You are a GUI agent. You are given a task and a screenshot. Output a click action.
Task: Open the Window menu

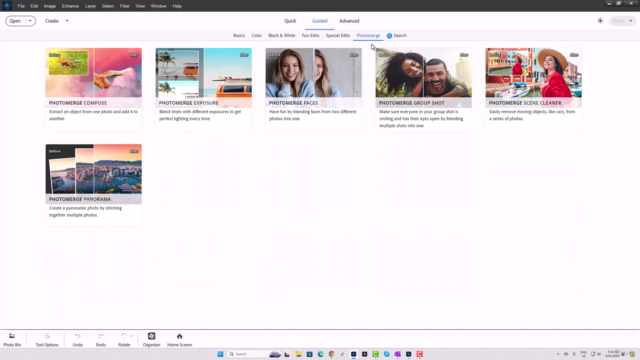(x=158, y=6)
